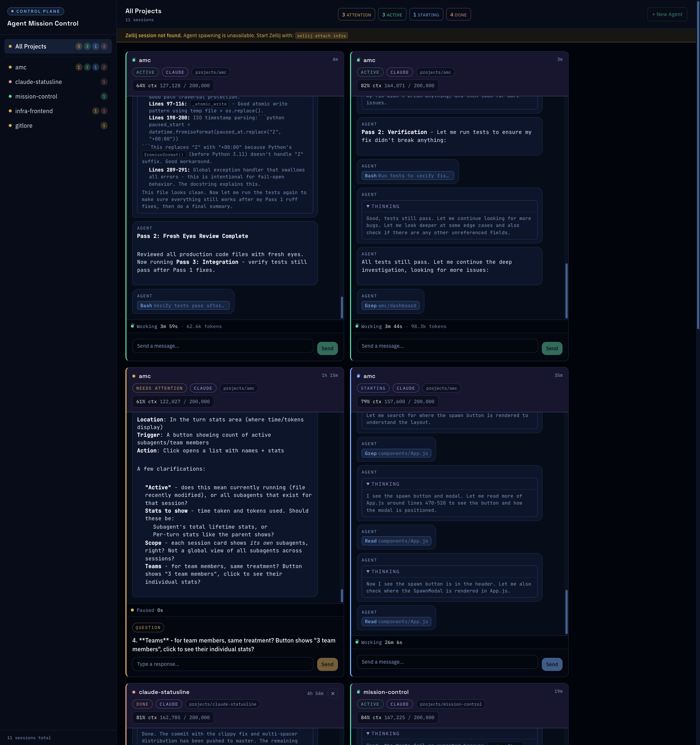Viewport: 700px width, 745px height.
Task: Close the claude-statusline session card
Action: point(332,693)
